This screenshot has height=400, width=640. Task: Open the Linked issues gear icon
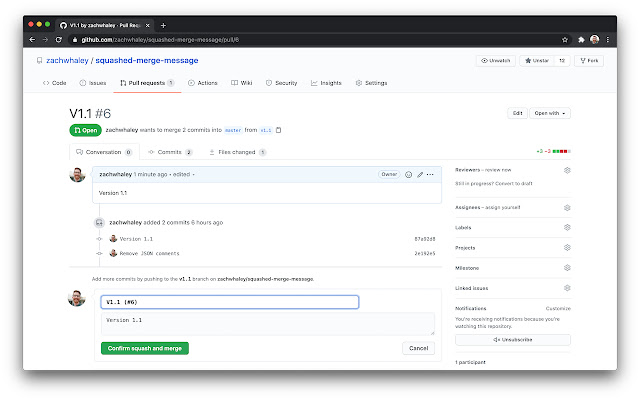pyautogui.click(x=567, y=288)
